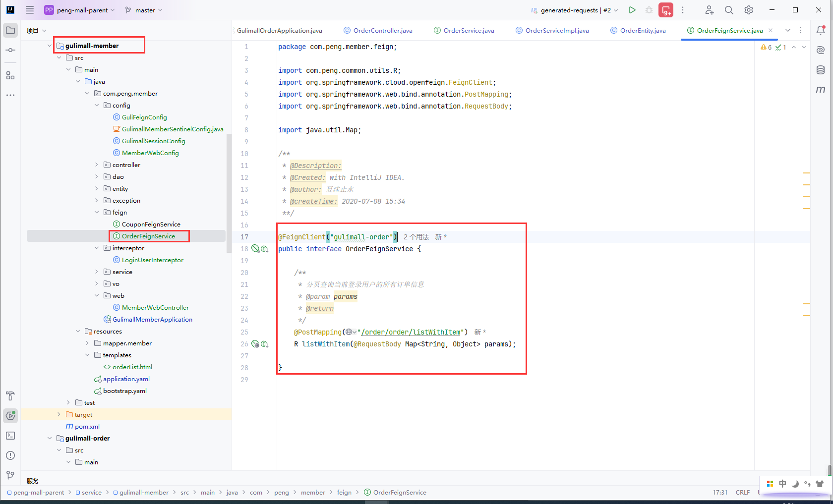Open the Database tool window
The image size is (833, 504).
click(821, 70)
